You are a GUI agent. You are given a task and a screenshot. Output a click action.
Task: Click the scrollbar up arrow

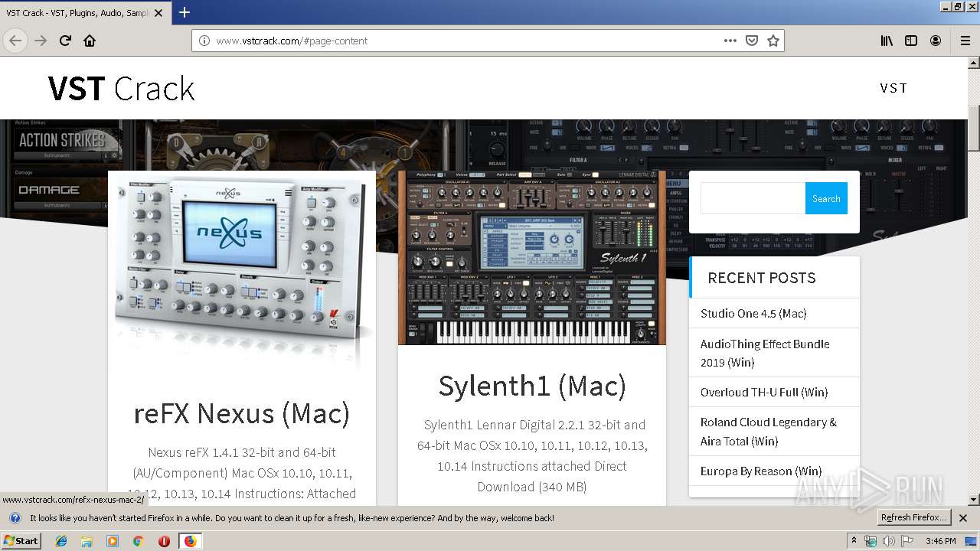click(x=974, y=62)
